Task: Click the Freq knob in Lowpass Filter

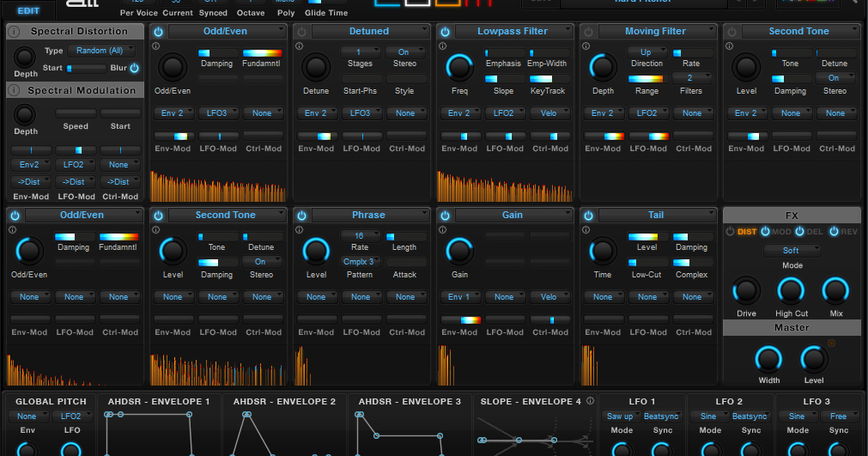Action: point(459,68)
